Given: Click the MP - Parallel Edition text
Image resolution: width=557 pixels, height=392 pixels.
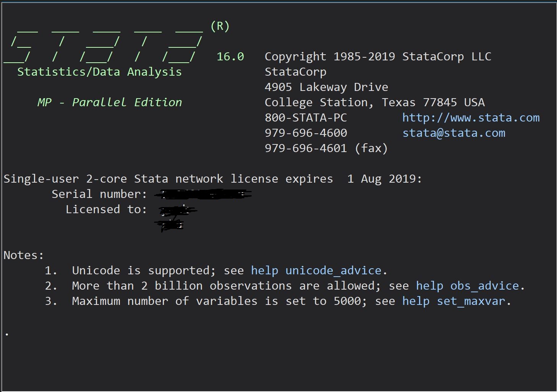Looking at the screenshot, I should [110, 102].
